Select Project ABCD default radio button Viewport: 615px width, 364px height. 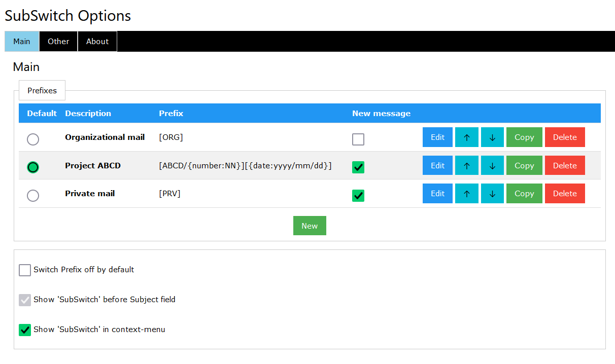pyautogui.click(x=33, y=167)
